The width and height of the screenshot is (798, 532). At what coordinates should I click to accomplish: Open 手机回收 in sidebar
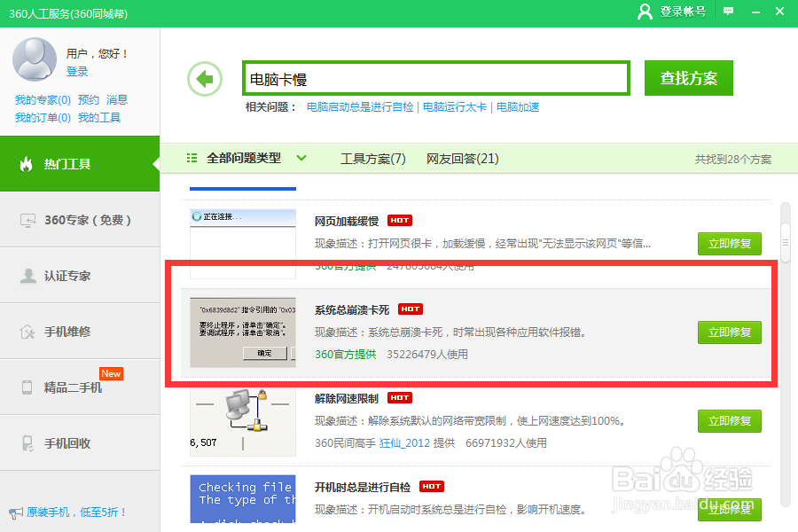pos(80,443)
